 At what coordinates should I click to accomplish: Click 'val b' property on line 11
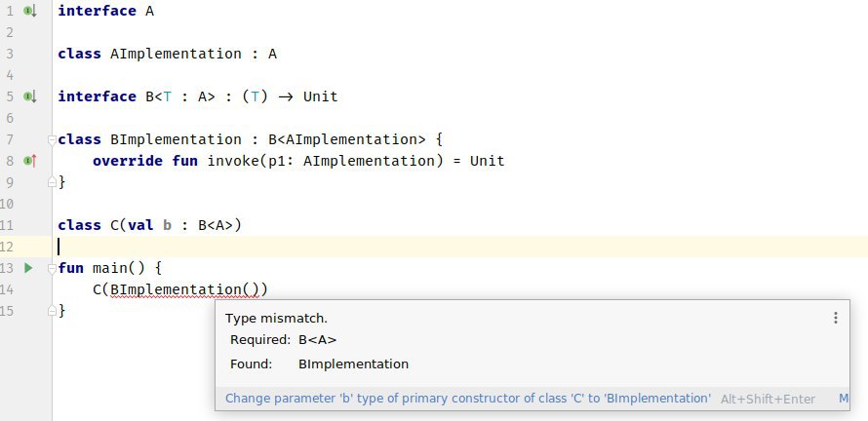click(149, 225)
